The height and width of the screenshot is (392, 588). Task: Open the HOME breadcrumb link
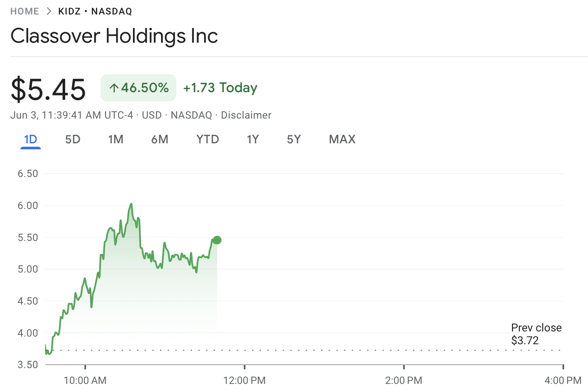tap(24, 11)
